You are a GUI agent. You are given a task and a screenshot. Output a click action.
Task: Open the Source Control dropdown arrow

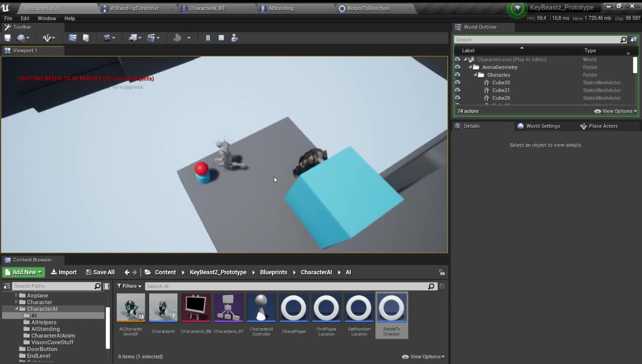pos(28,38)
